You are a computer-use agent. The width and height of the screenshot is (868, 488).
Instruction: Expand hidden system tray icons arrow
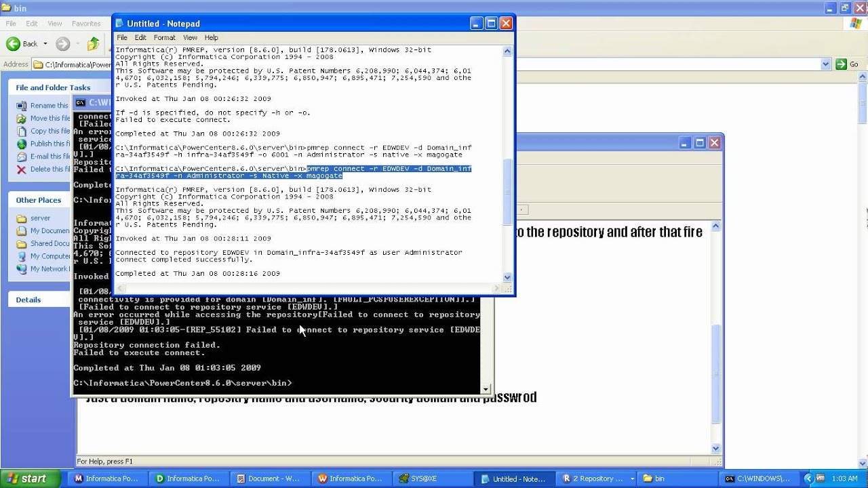pos(808,479)
